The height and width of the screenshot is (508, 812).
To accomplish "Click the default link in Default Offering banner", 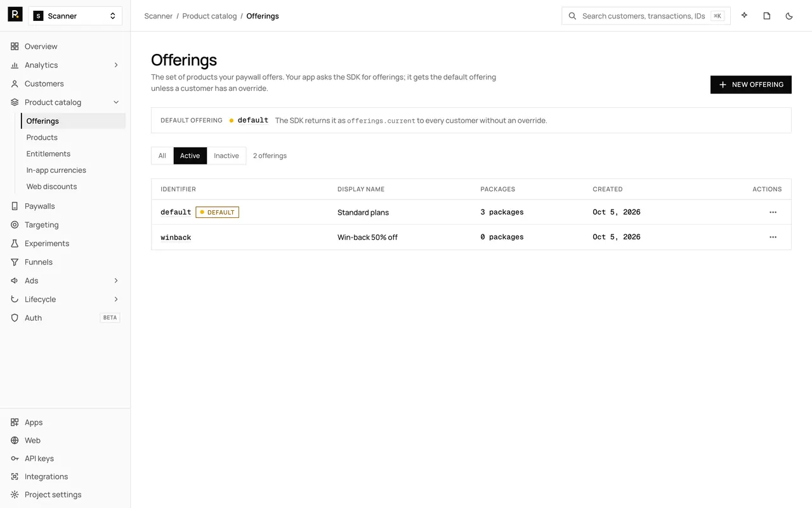I will tap(253, 120).
